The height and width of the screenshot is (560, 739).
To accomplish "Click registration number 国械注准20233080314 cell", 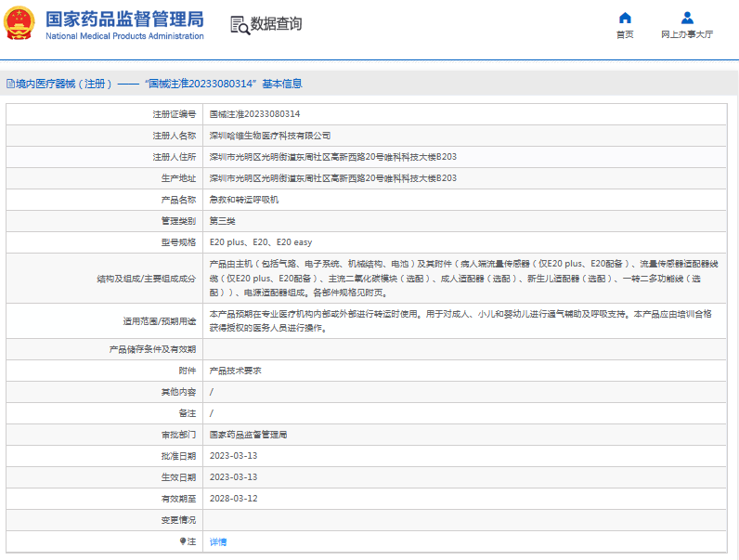I will point(254,114).
